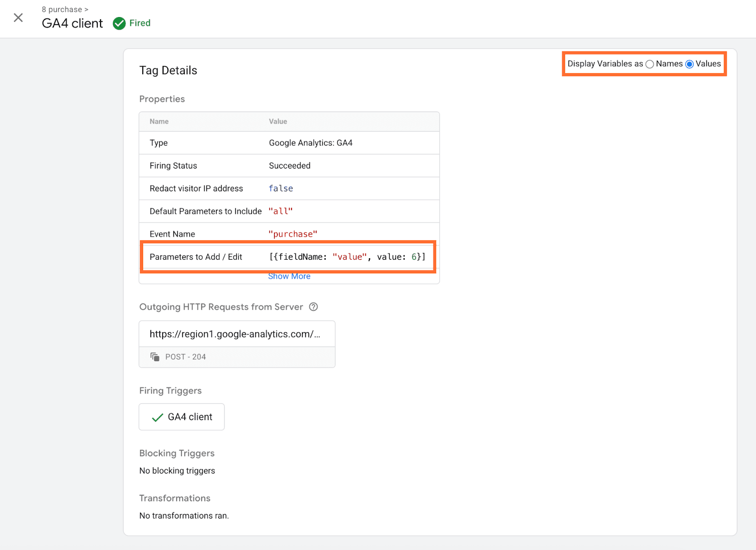Click the Firing Status Succeeded row
The image size is (756, 550).
tap(289, 166)
